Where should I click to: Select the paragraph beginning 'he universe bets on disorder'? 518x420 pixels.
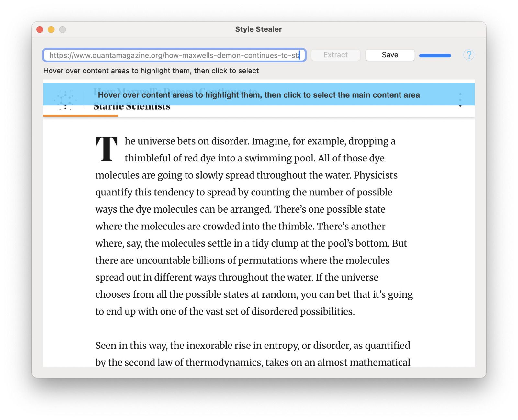click(254, 226)
